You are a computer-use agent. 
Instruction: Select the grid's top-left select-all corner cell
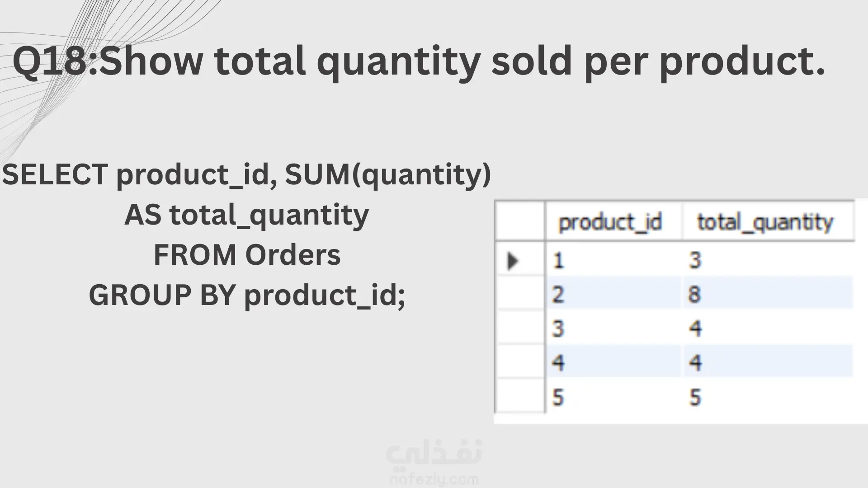pos(520,221)
